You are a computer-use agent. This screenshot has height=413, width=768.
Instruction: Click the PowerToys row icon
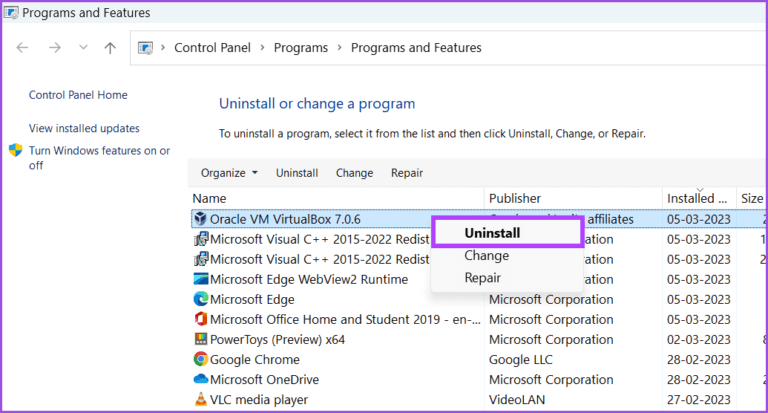tap(200, 339)
